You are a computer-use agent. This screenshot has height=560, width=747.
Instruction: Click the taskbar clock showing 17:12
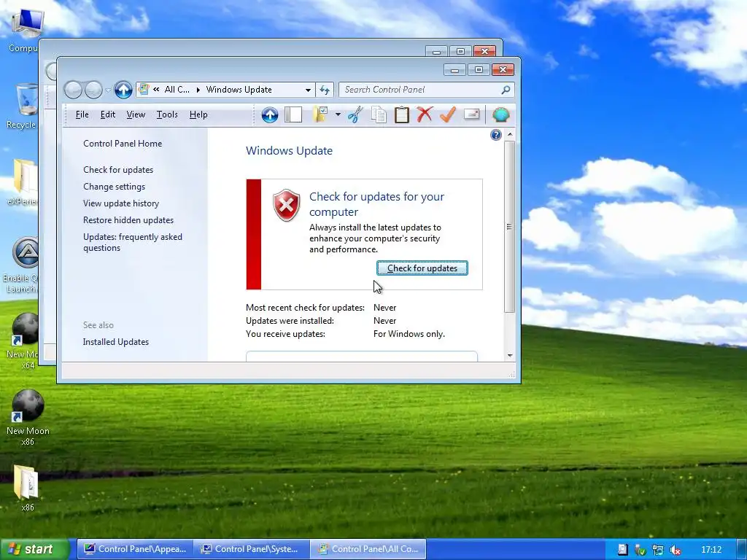(x=711, y=550)
